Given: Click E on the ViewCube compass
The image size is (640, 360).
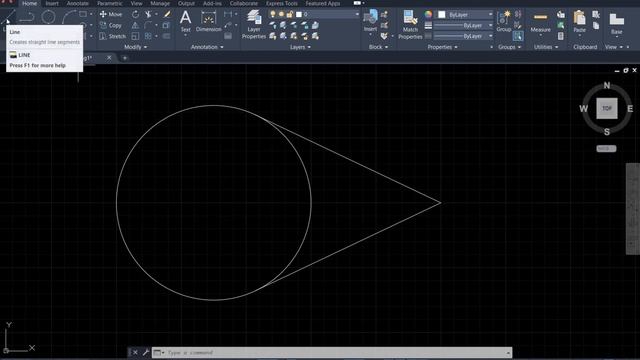Looking at the screenshot, I should click(630, 109).
